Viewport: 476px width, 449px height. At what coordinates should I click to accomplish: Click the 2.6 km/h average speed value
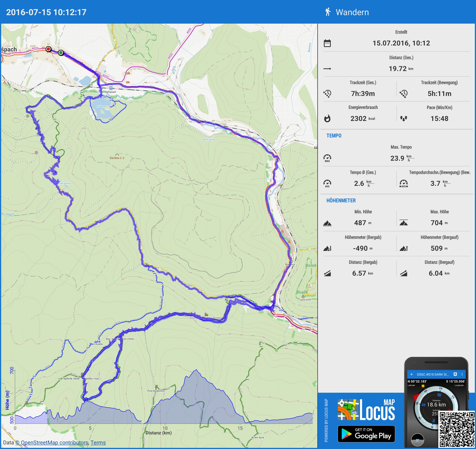pyautogui.click(x=364, y=184)
